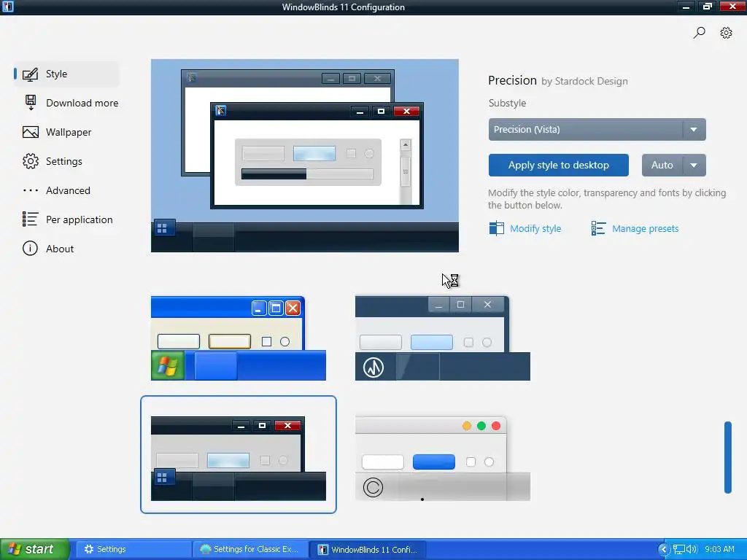Select the Mac-like gray style thumbnail
The width and height of the screenshot is (747, 560).
click(443, 459)
